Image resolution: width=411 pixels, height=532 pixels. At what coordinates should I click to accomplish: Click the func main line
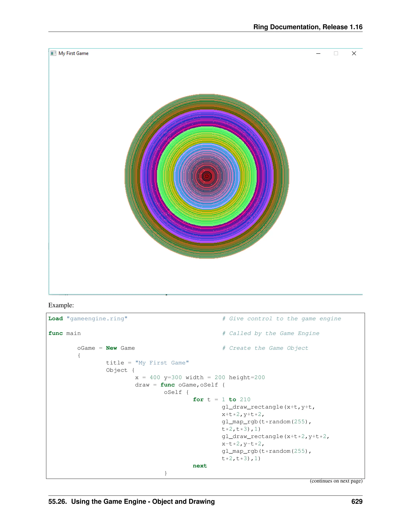pyautogui.click(x=65, y=333)
